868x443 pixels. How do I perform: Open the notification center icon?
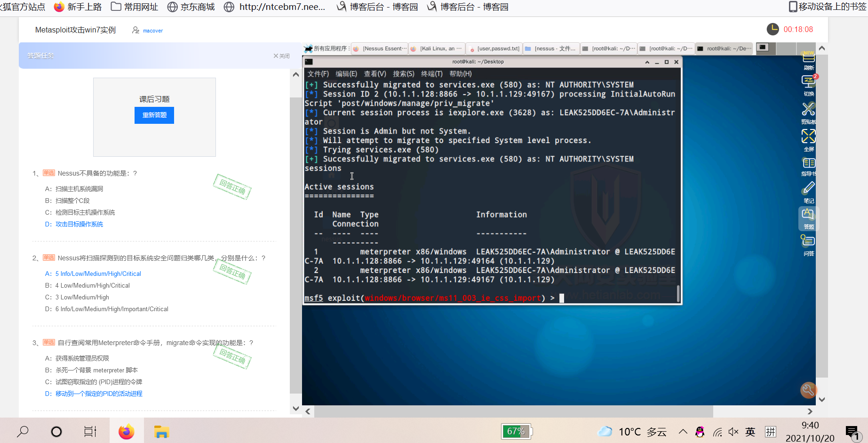pyautogui.click(x=852, y=432)
